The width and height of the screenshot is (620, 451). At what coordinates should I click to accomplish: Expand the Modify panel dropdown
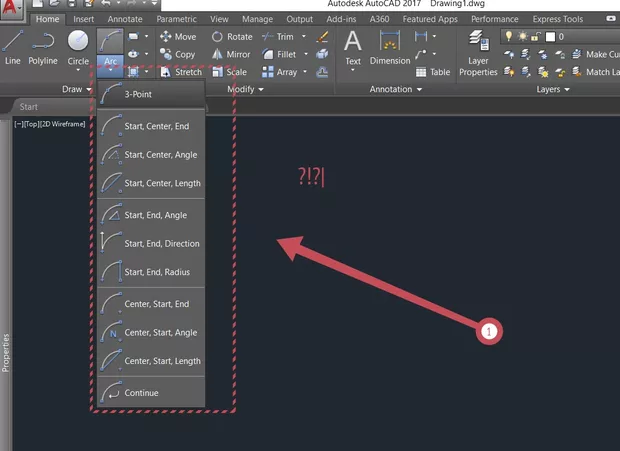click(x=245, y=89)
